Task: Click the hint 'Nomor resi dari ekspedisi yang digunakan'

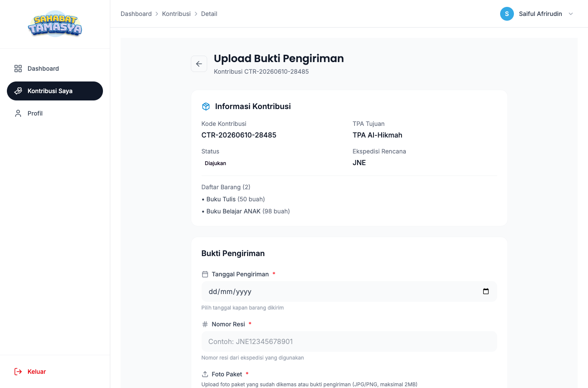Action: tap(252, 358)
